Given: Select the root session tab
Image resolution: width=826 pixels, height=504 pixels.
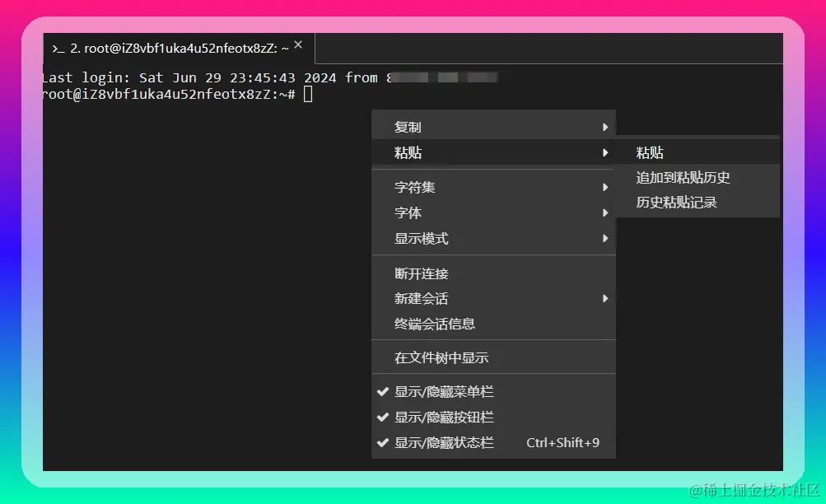Looking at the screenshot, I should [173, 48].
